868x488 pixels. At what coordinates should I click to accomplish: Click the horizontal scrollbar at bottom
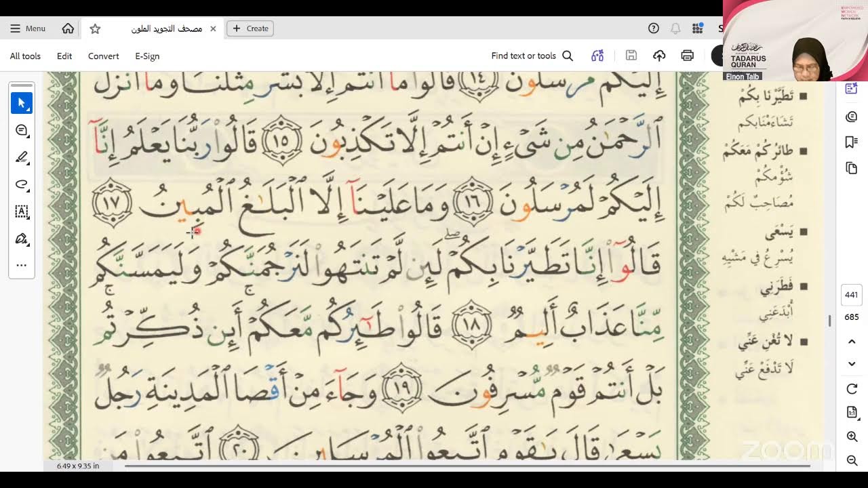click(468, 466)
